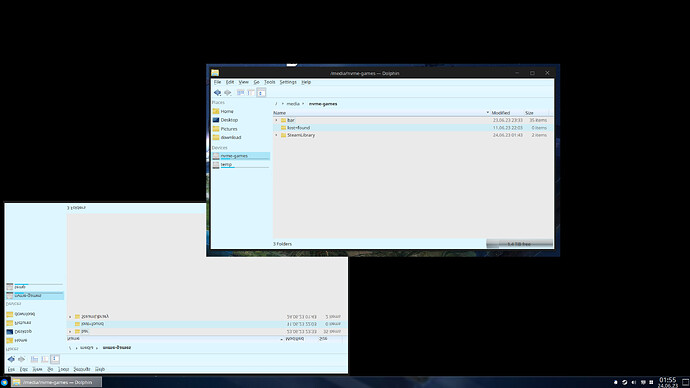
Task: Select the SteamLibrary folder icon
Action: 283,135
